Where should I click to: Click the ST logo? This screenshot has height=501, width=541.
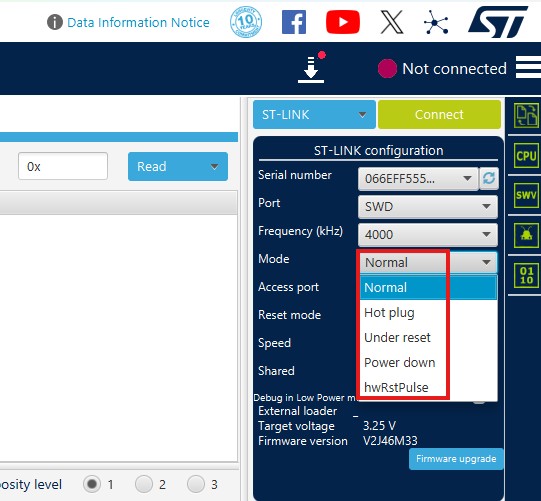498,22
